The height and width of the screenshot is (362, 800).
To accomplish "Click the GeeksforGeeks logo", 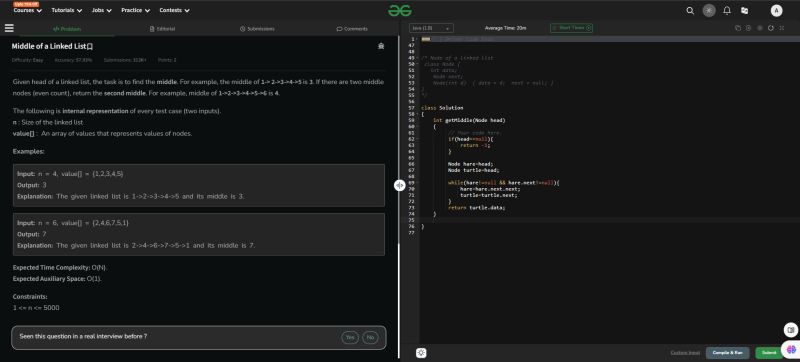I will click(399, 10).
